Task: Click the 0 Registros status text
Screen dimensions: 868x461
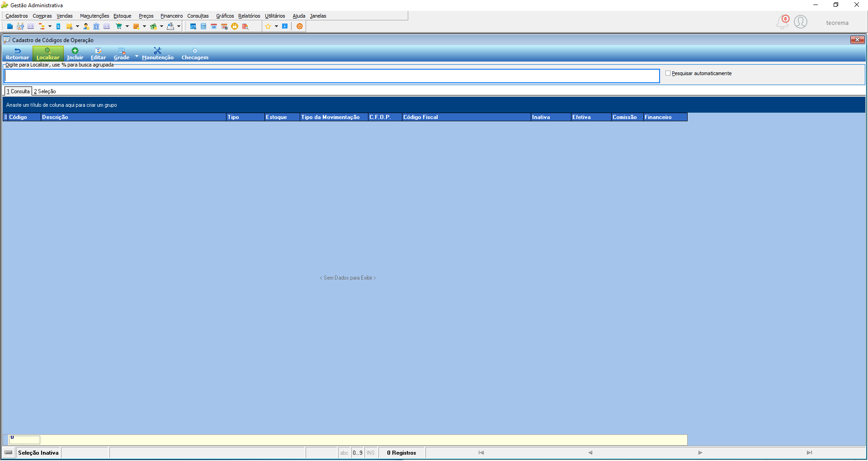Action: (401, 453)
